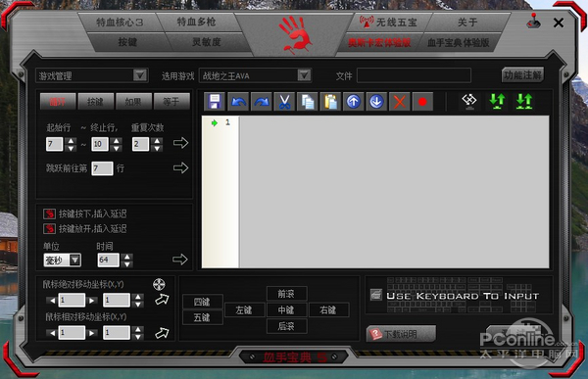Click the scissors cut icon
Viewport: 588px width, 379px height.
coord(284,102)
